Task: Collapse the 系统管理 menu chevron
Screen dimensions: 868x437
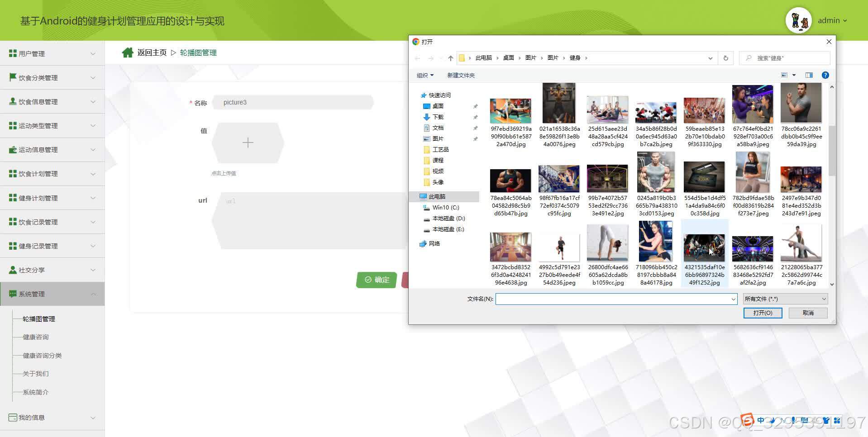Action: click(93, 294)
